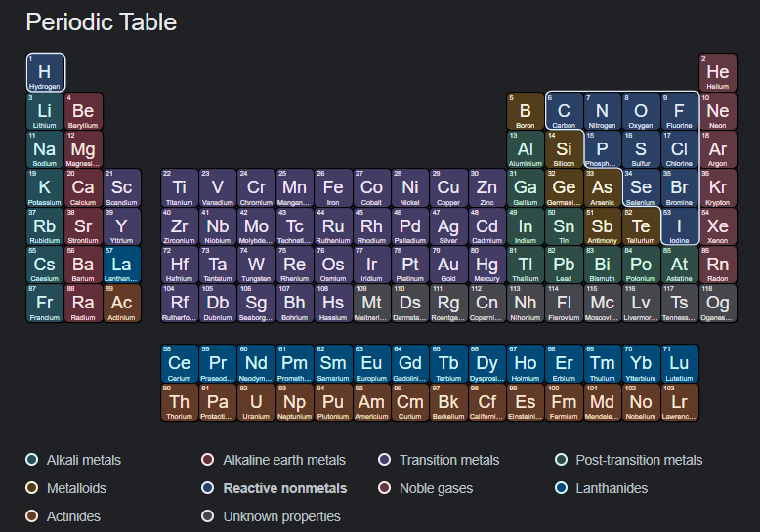Select the Noble gases legend option
Screen dimensions: 760x532
436,488
